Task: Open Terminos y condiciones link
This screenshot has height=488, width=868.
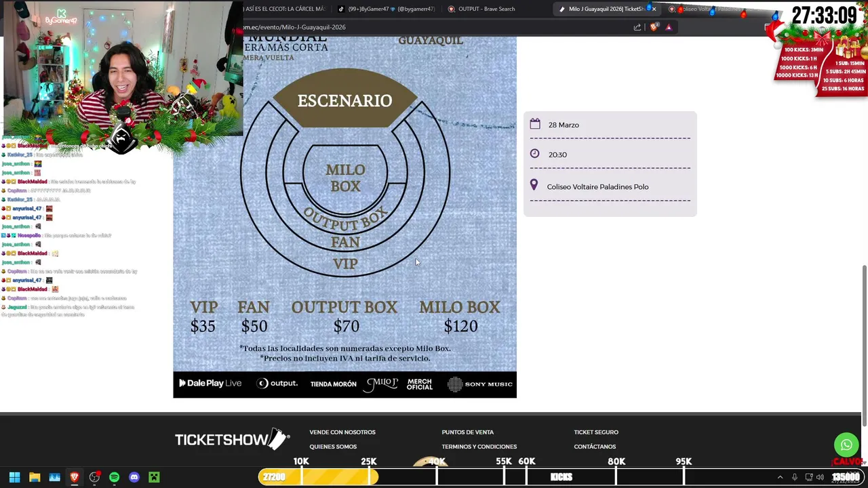Action: (479, 447)
